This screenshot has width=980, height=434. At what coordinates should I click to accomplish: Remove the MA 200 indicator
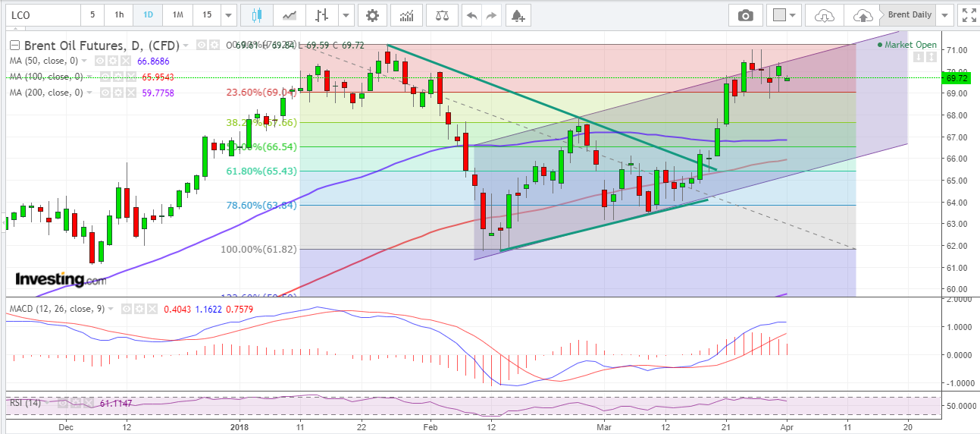[131, 93]
